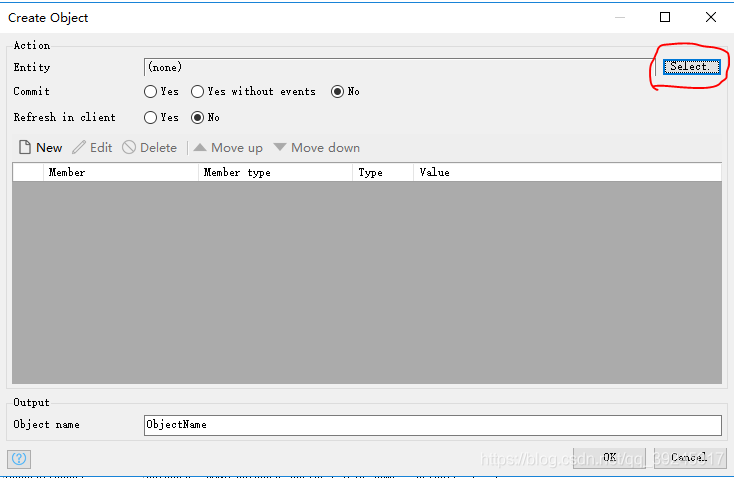734x478 pixels.
Task: Click the Move up arrow
Action: point(200,148)
